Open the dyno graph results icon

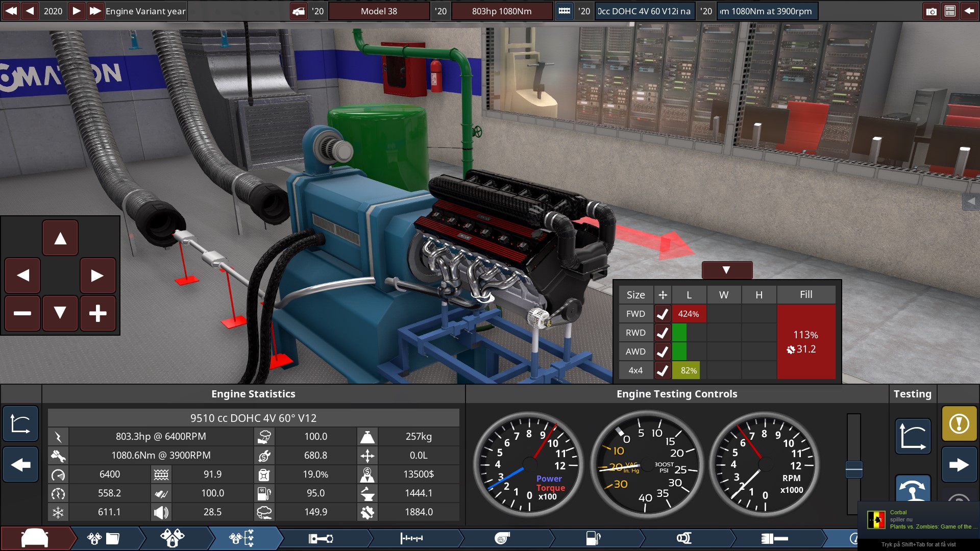pyautogui.click(x=913, y=436)
